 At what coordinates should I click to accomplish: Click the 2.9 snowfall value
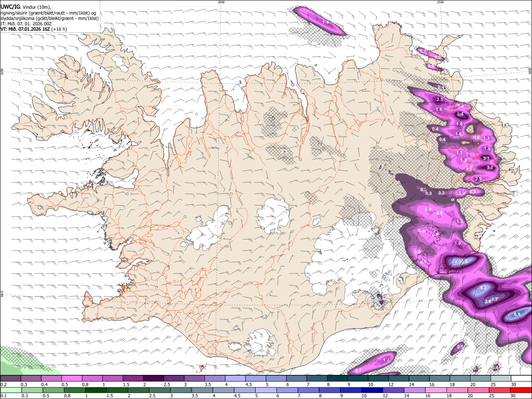tap(478, 179)
